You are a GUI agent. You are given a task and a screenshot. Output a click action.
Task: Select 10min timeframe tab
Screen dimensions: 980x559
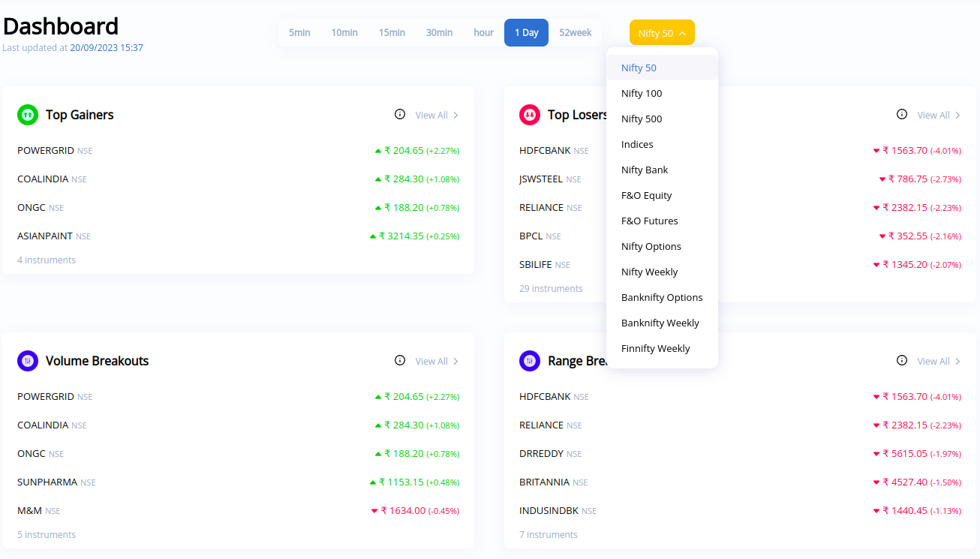(x=344, y=33)
